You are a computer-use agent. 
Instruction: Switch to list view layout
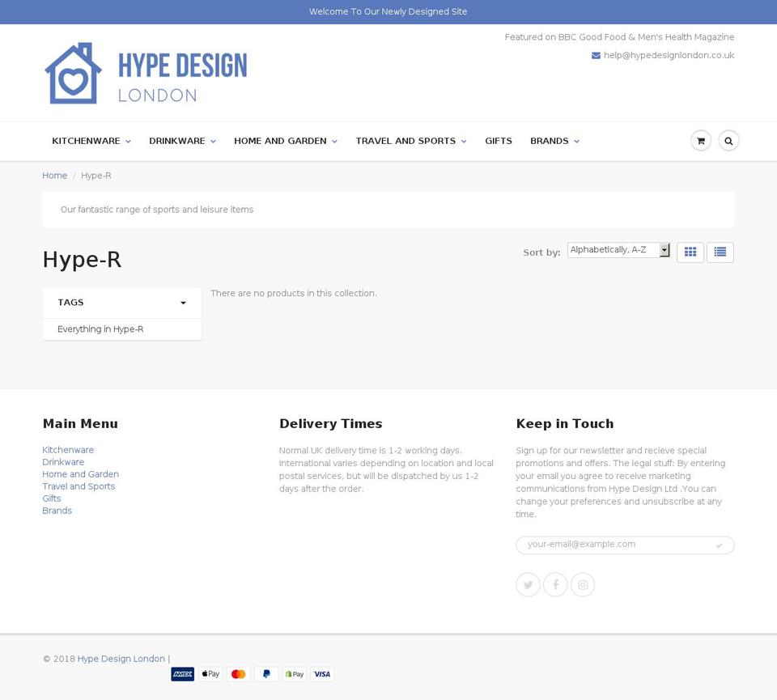[x=720, y=252]
